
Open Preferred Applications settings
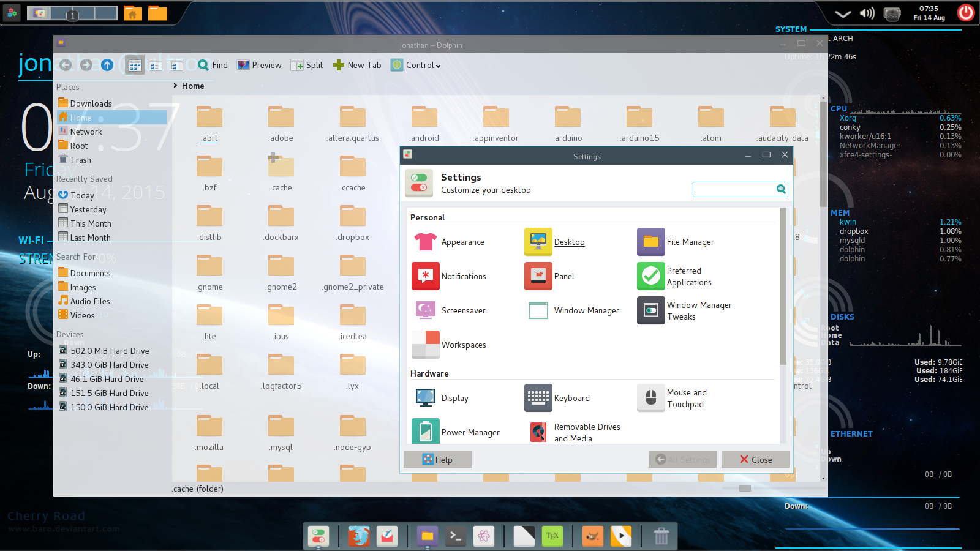(x=675, y=277)
